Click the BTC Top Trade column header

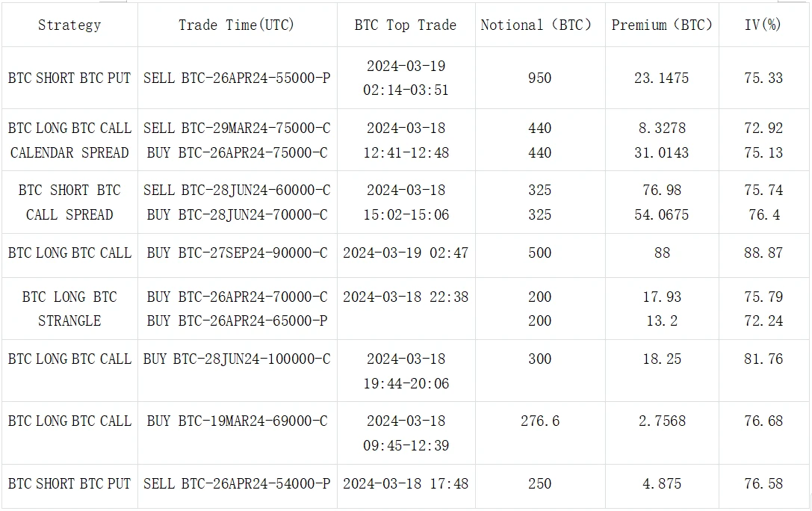(x=406, y=25)
